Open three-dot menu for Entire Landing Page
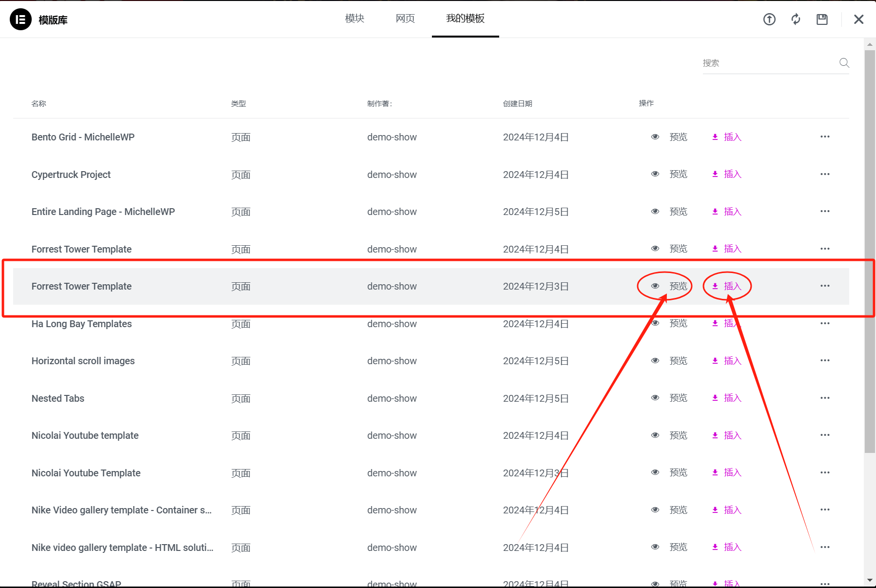 pyautogui.click(x=824, y=212)
